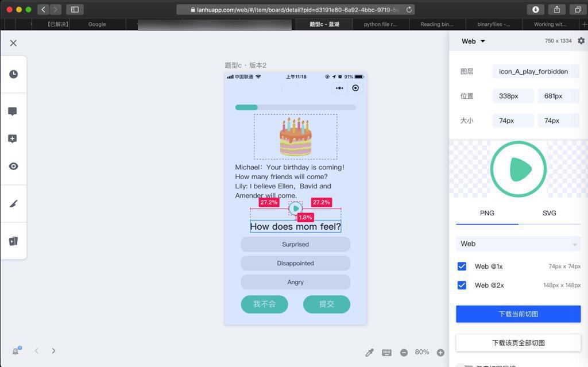Click the 题型c · 版本2 artboard title
The height and width of the screenshot is (367, 588).
246,65
